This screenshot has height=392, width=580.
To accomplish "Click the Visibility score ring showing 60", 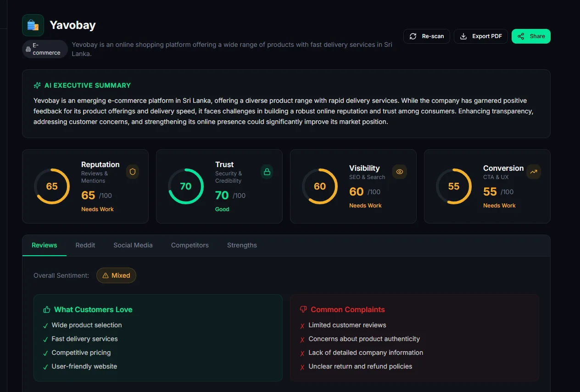I will [320, 186].
